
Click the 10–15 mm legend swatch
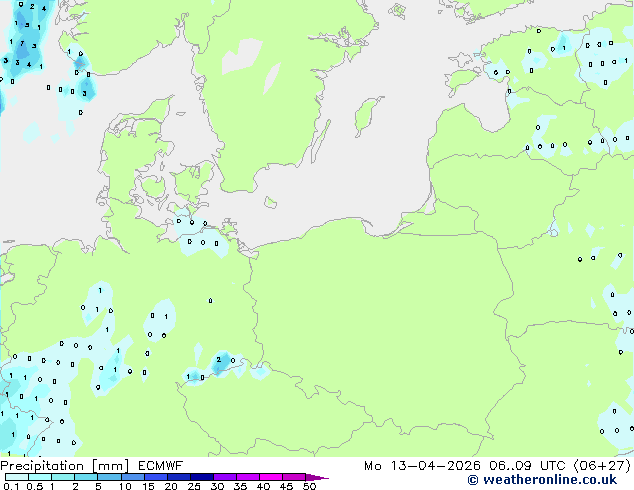click(x=132, y=477)
